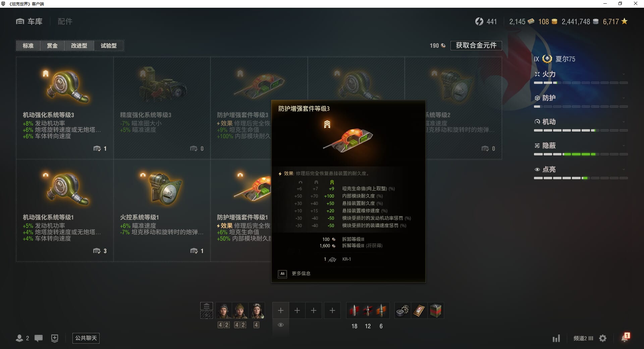Click the contacts icon showing 2

[x=22, y=338]
